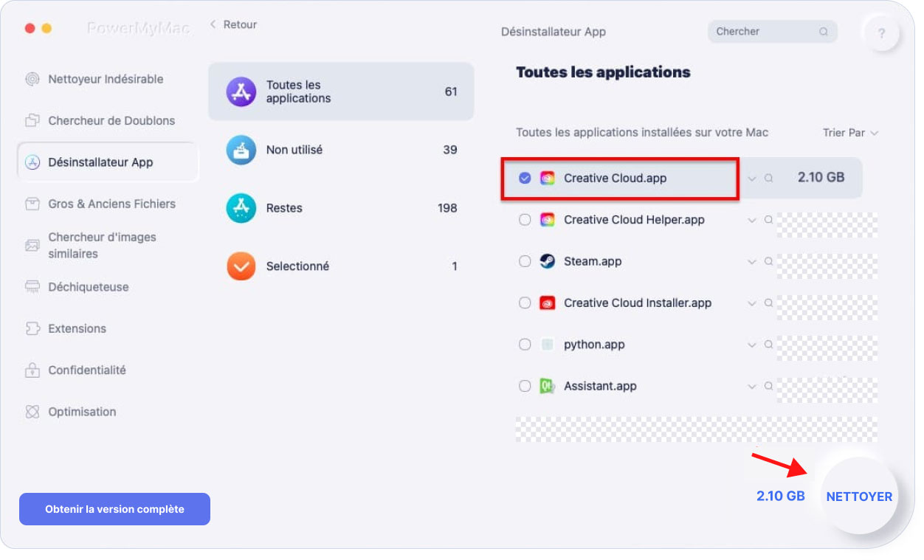
Task: Check the Assistant.app checkbox
Action: coord(525,386)
